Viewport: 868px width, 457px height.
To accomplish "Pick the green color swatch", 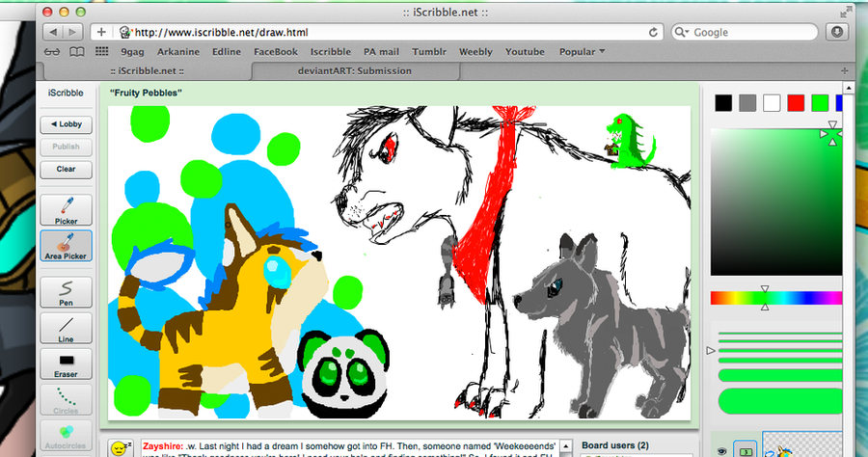I will click(x=820, y=103).
